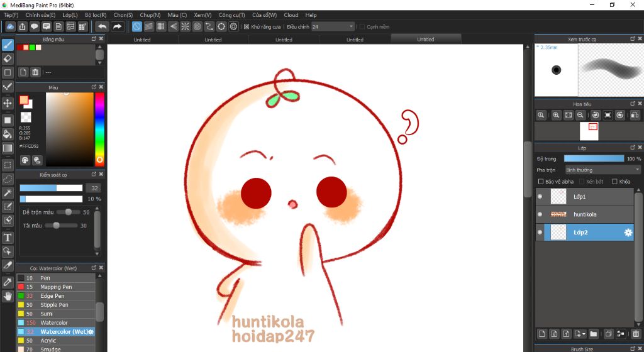Screen dimensions: 644x352
Task: Select the Hand pan tool
Action: click(8, 296)
